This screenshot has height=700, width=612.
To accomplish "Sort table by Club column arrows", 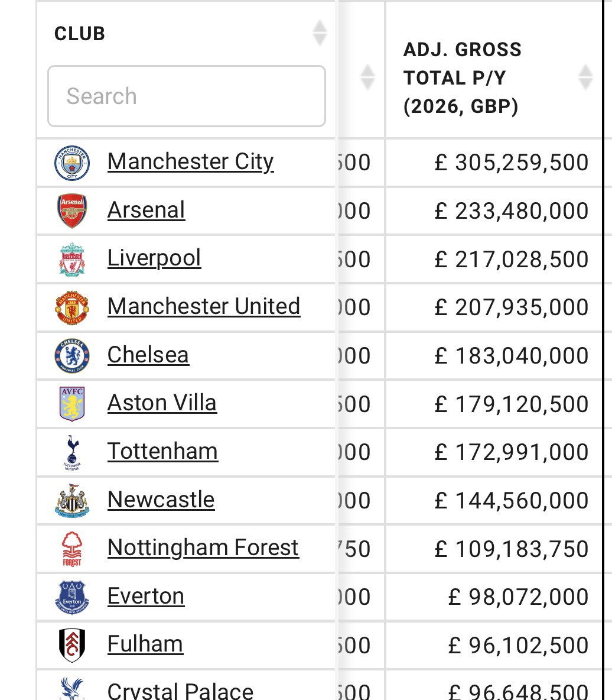I will (320, 33).
